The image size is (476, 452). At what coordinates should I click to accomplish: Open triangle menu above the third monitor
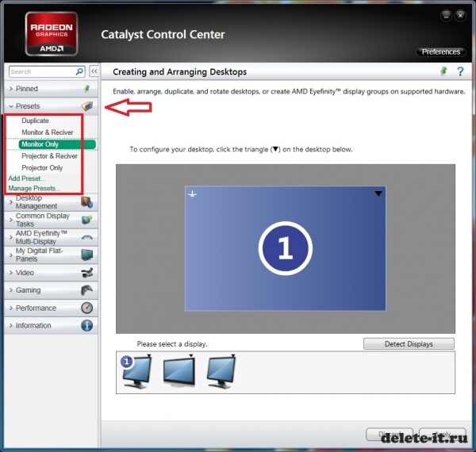point(232,355)
